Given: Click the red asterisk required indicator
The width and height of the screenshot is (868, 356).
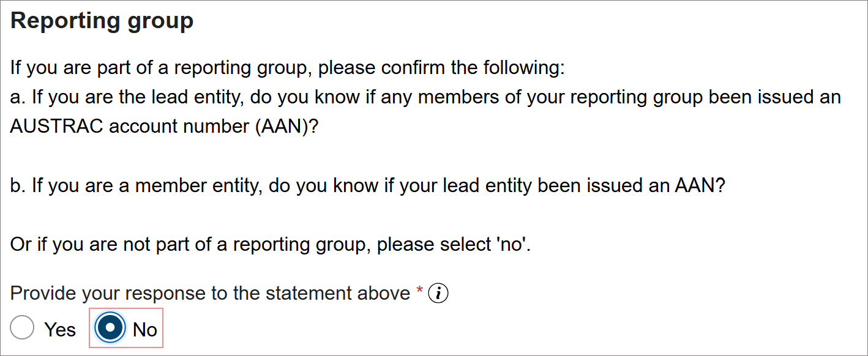Looking at the screenshot, I should coord(419,289).
